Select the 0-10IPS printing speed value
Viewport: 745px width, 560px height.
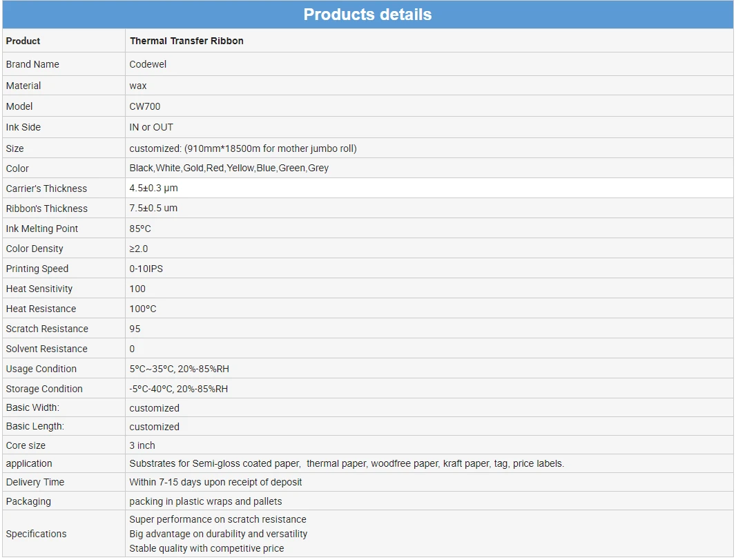[x=146, y=269]
